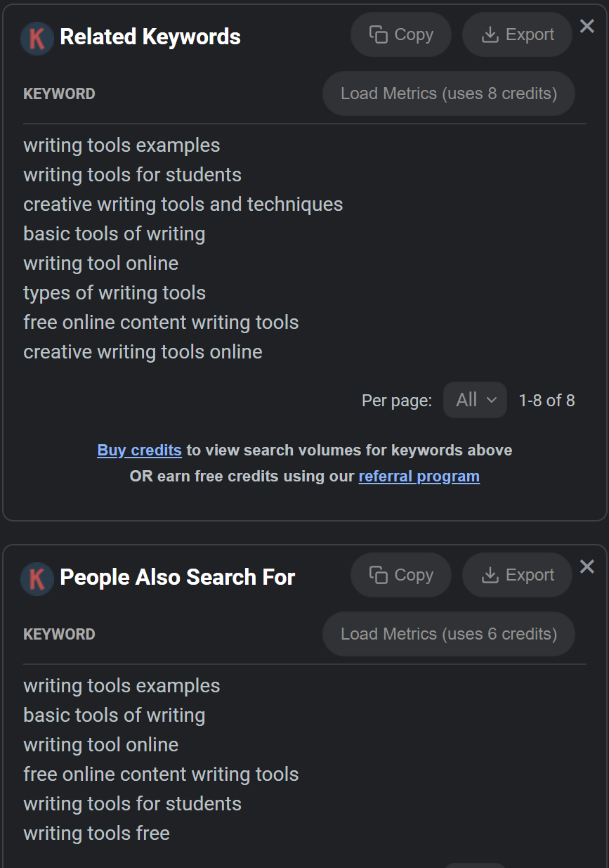Open the Buy credits link
The width and height of the screenshot is (609, 868).
pyautogui.click(x=139, y=450)
